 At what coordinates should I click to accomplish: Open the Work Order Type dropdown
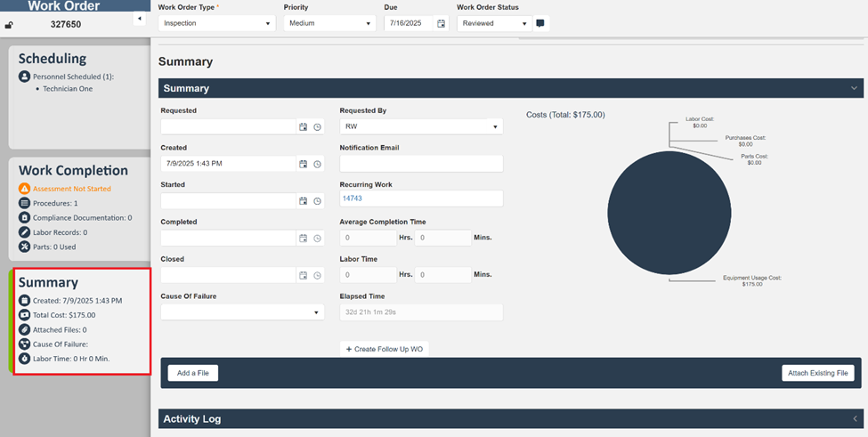tap(216, 24)
